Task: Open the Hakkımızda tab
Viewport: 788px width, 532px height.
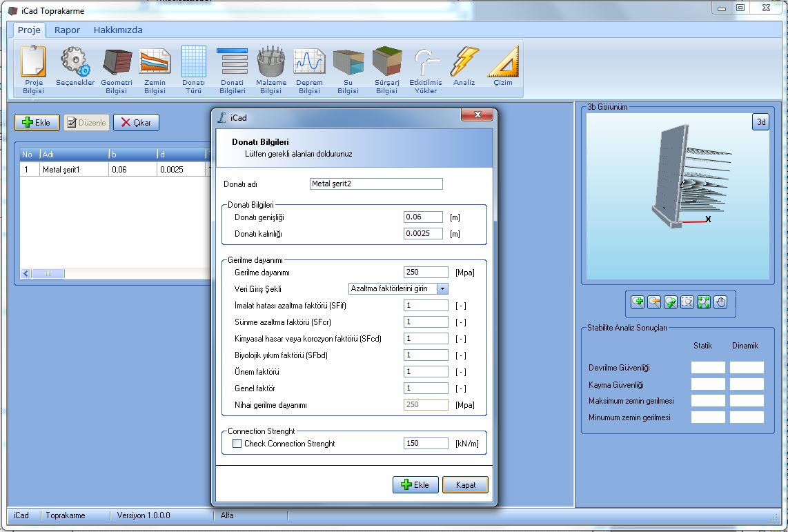Action: 118,30
